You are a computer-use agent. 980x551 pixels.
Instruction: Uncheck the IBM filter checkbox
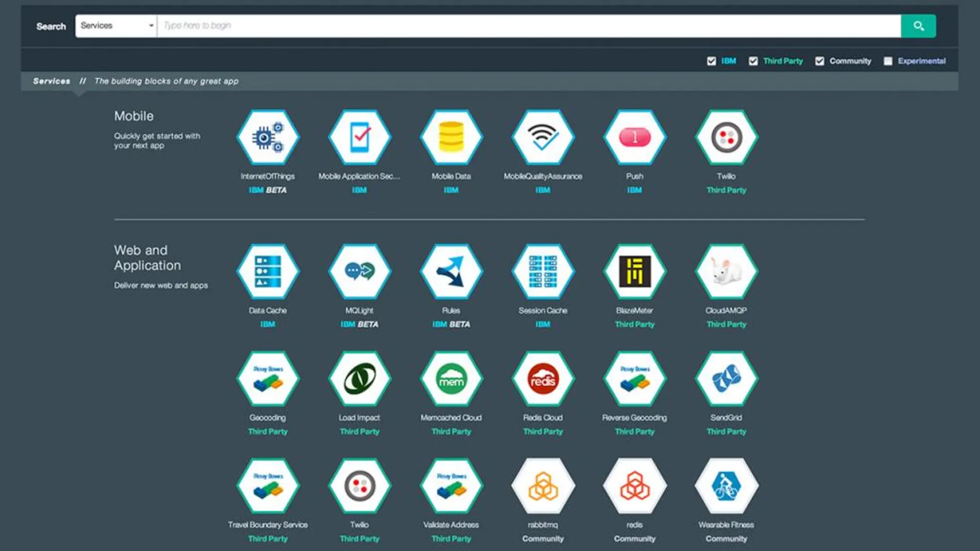pyautogui.click(x=711, y=61)
